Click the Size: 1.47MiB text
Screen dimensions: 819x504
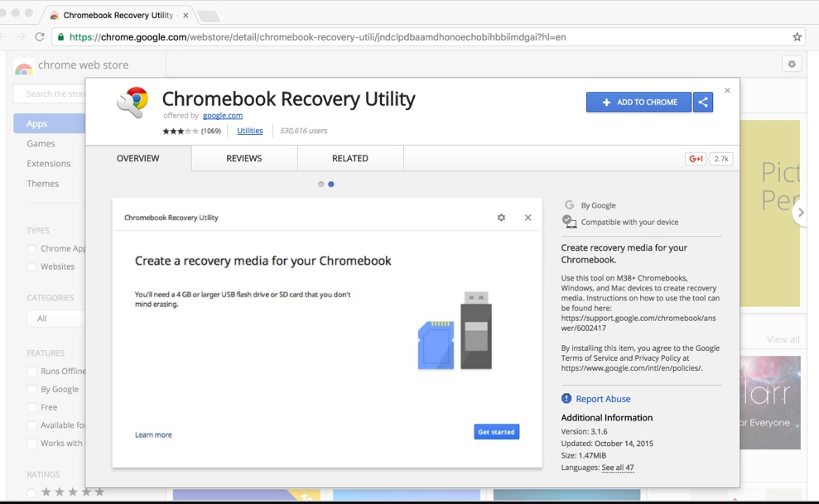click(x=584, y=455)
